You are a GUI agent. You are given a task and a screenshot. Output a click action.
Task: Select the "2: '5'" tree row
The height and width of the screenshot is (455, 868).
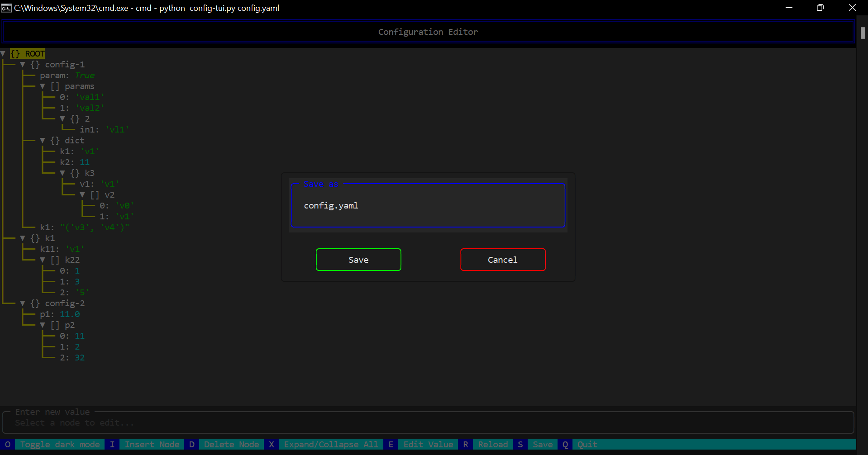(x=75, y=293)
